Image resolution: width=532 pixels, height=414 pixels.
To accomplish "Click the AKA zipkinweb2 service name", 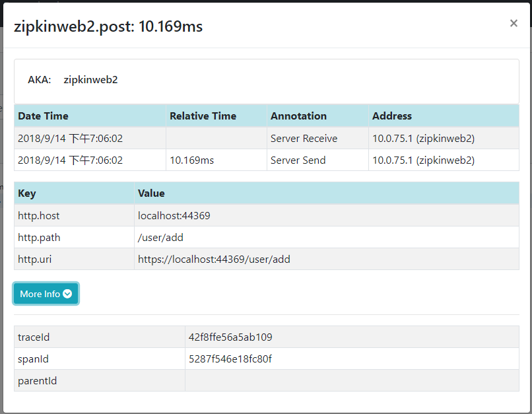I will 90,80.
